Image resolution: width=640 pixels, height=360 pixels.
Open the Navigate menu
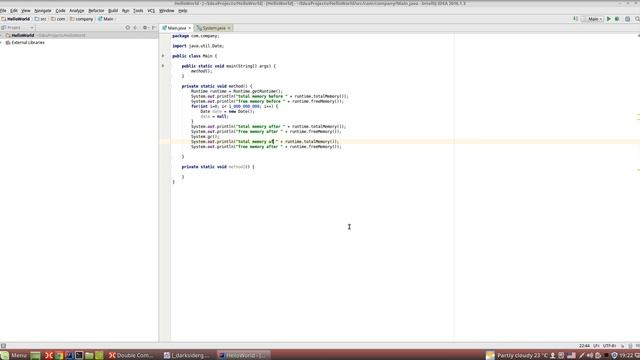click(43, 11)
